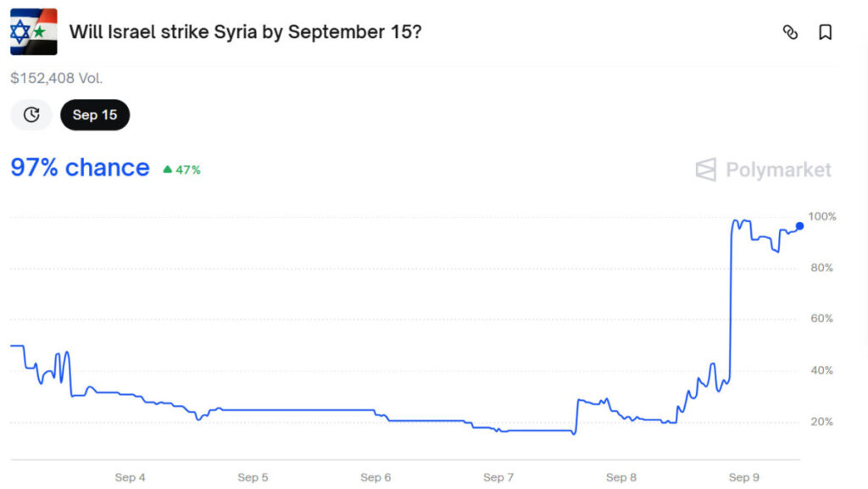Bookmark this Israel-Syria market
Image resolution: width=868 pixels, height=489 pixels.
click(825, 32)
